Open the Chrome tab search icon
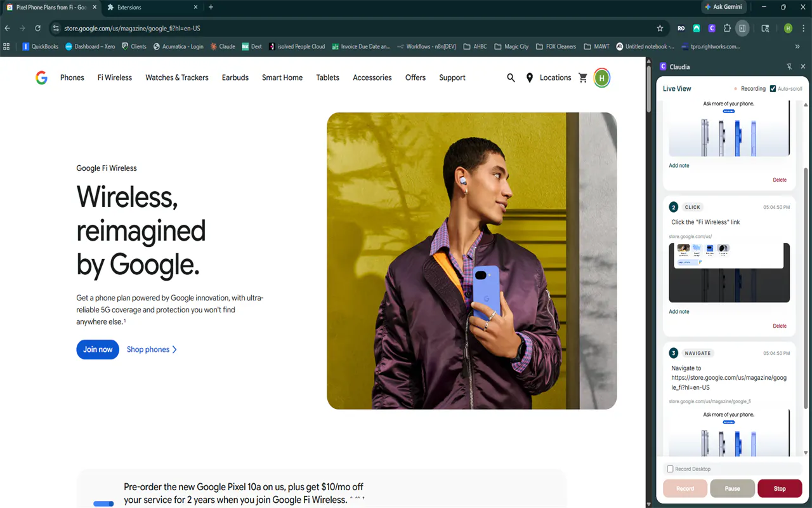This screenshot has height=508, width=812. tap(765, 29)
